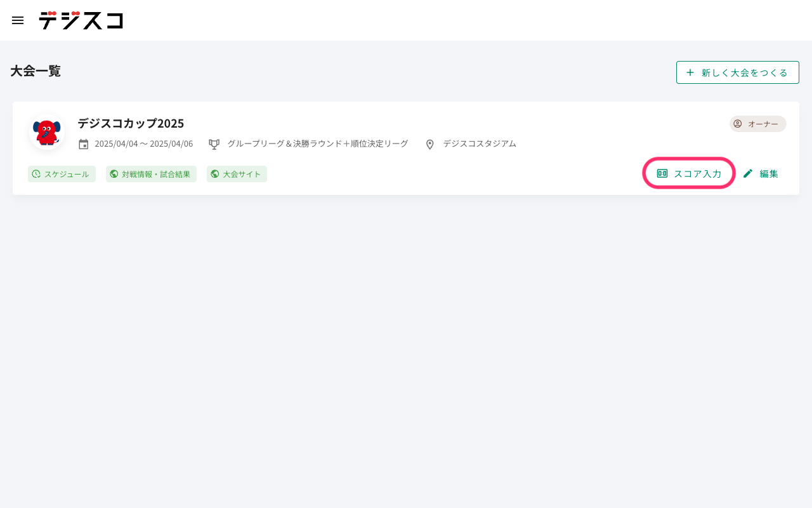Open the hamburger navigation menu

18,20
